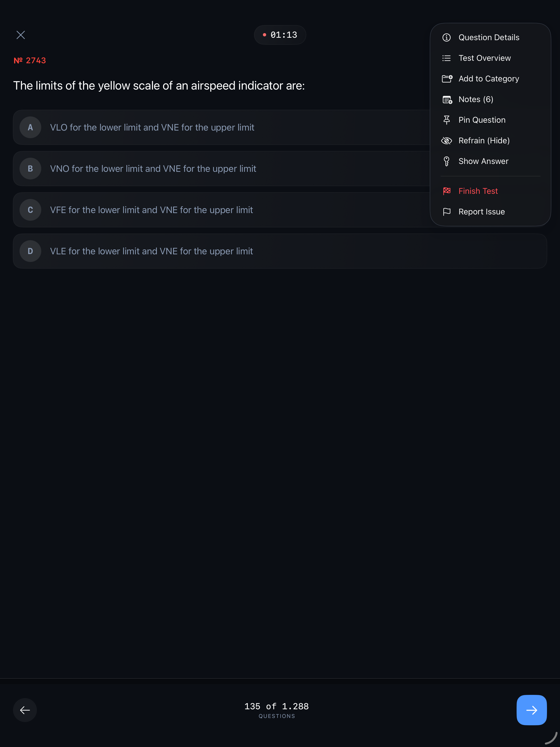
Task: Toggle Refrain (Hide) for this question
Action: pyautogui.click(x=484, y=141)
